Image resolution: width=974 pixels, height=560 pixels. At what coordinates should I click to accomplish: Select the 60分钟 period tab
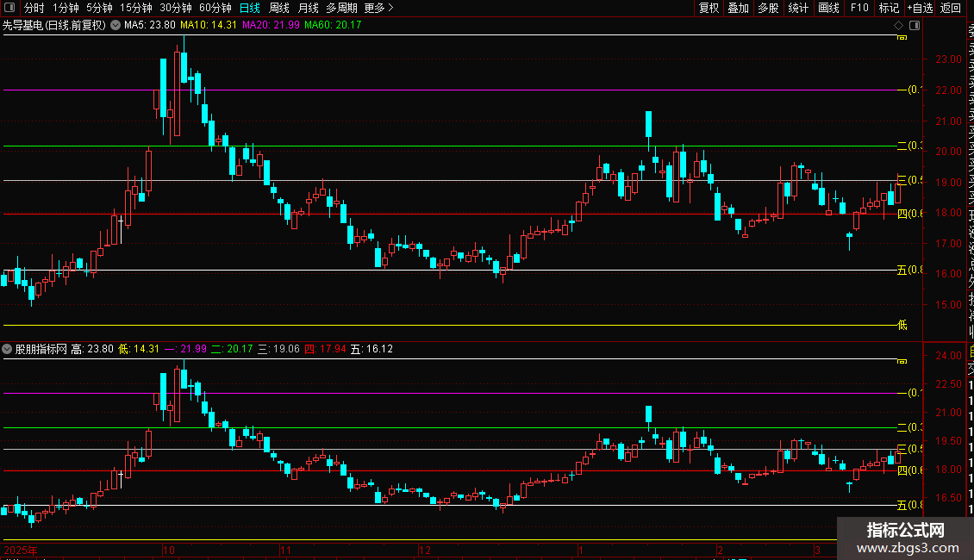point(215,8)
